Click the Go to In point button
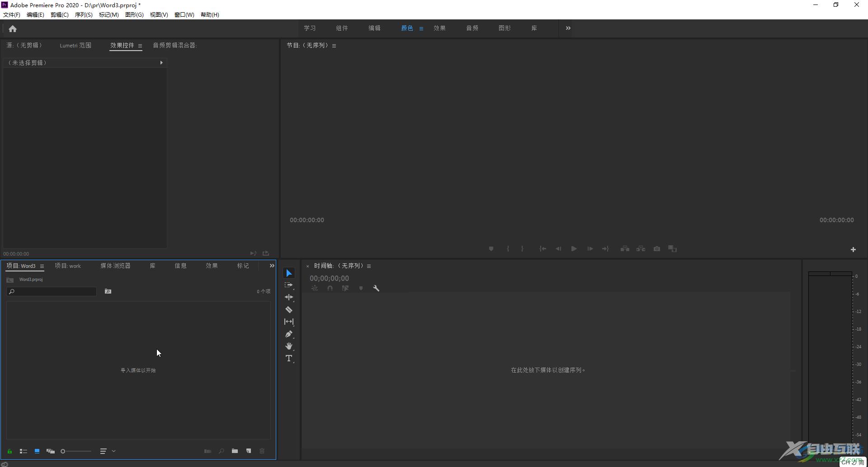The image size is (868, 467). (543, 249)
